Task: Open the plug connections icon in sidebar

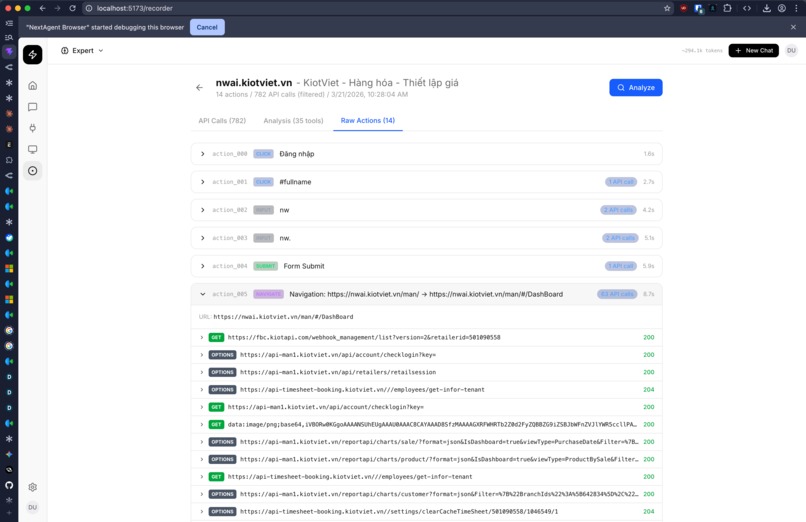Action: click(x=32, y=128)
